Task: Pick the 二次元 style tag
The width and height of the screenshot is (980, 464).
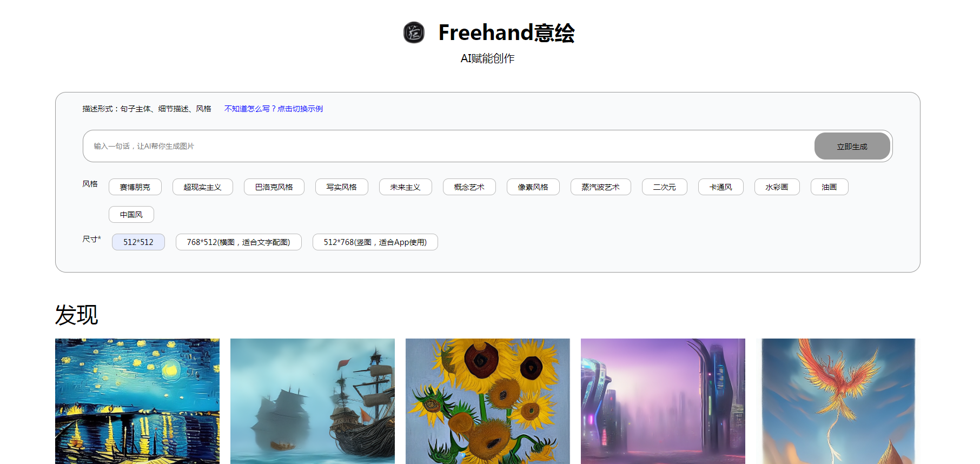Action: pyautogui.click(x=665, y=187)
